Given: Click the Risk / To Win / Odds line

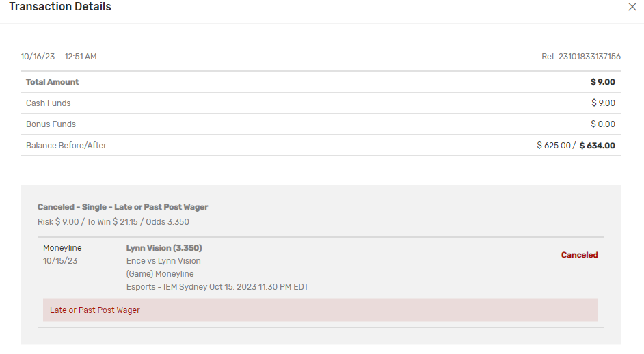Looking at the screenshot, I should (x=113, y=222).
